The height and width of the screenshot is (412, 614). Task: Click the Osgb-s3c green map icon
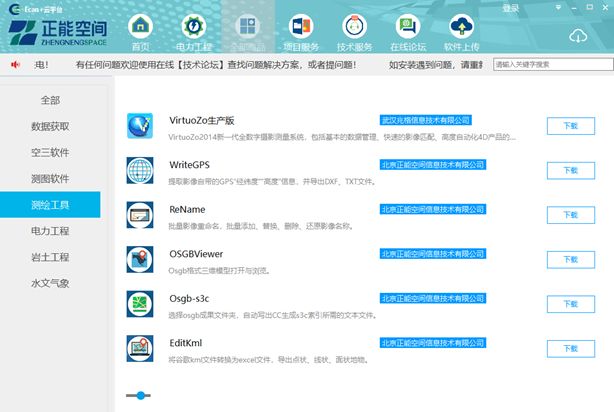pyautogui.click(x=140, y=304)
